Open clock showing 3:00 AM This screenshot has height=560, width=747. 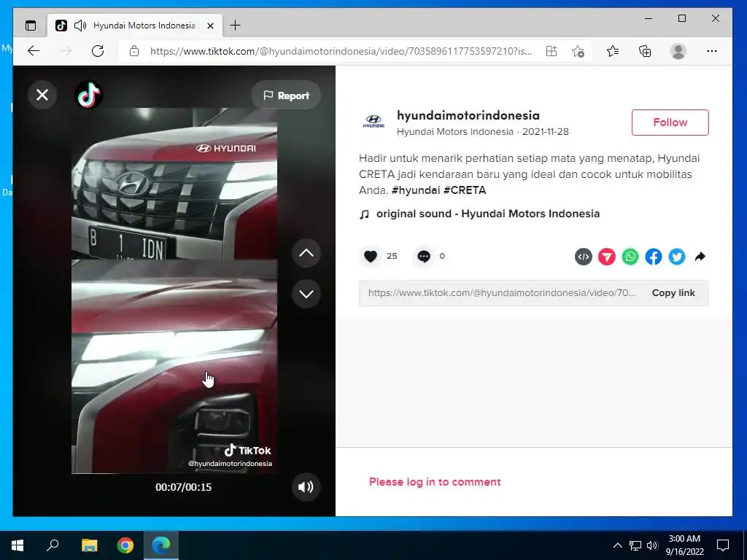tap(684, 545)
